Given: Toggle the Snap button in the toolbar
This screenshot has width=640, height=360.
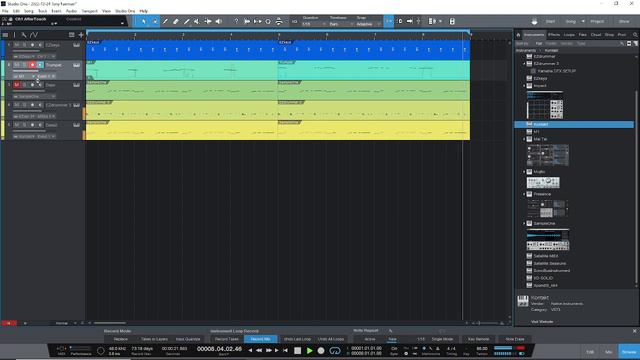Looking at the screenshot, I should point(389,21).
